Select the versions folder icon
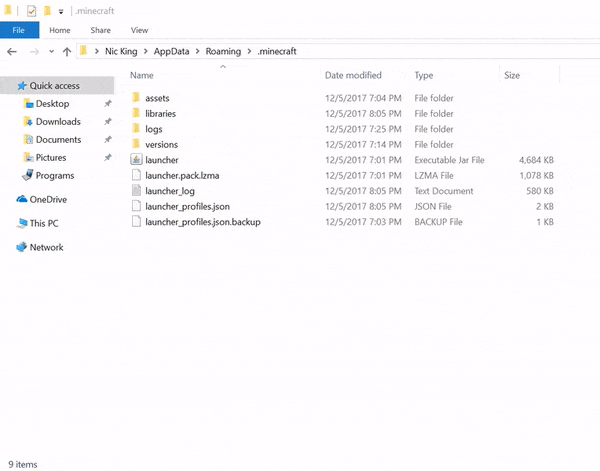This screenshot has width=600, height=471. pos(136,144)
